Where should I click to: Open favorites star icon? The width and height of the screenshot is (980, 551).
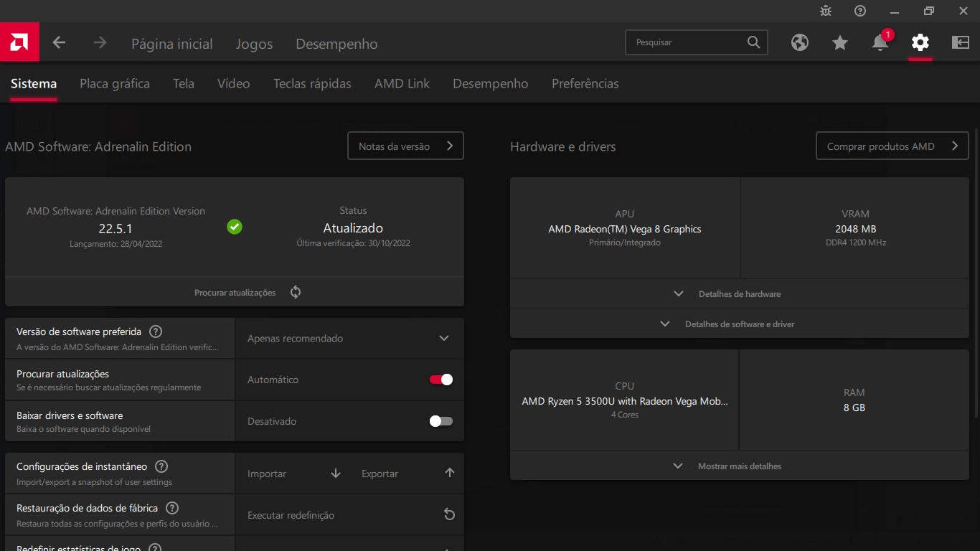click(x=840, y=43)
